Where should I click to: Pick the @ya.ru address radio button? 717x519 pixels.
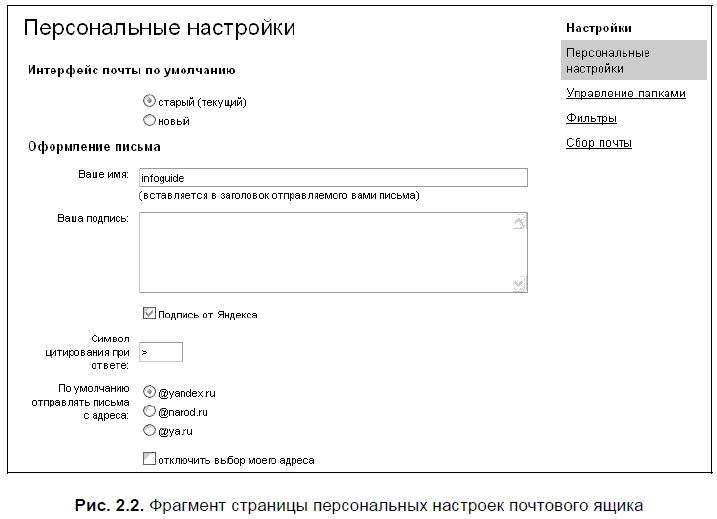(x=150, y=431)
